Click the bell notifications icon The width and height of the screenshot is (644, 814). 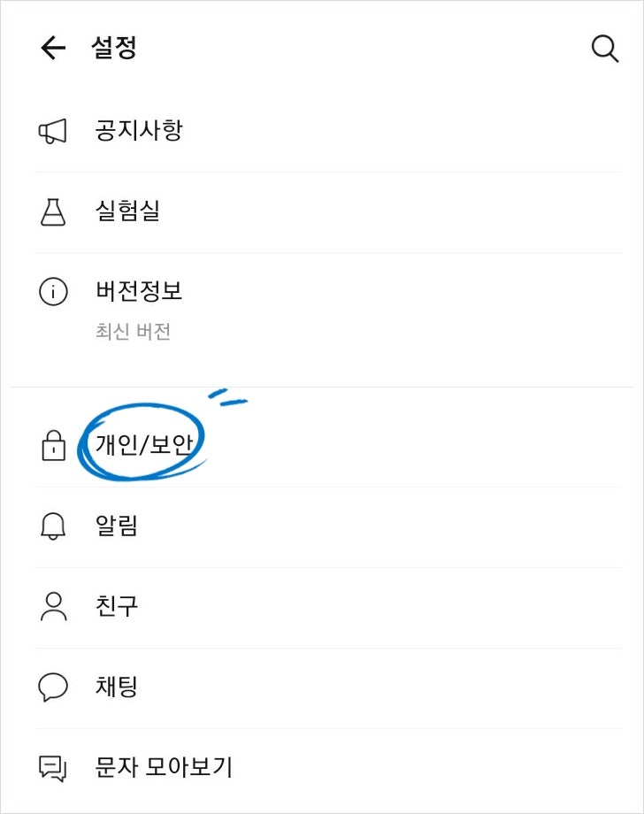click(x=53, y=526)
